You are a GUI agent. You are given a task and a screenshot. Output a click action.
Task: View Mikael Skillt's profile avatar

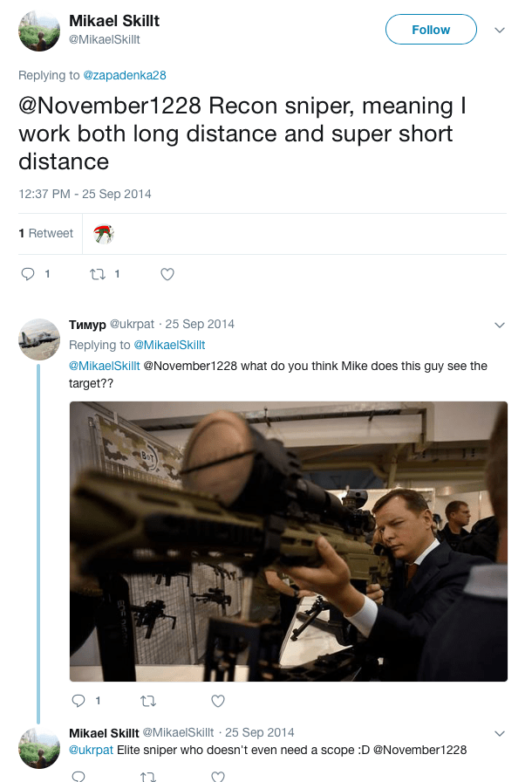point(38,29)
